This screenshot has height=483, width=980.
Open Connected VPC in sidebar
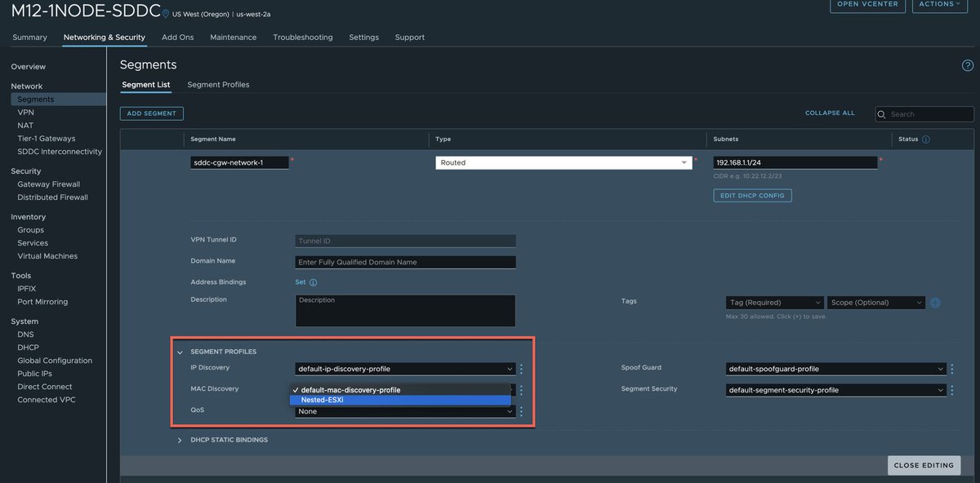[45, 400]
